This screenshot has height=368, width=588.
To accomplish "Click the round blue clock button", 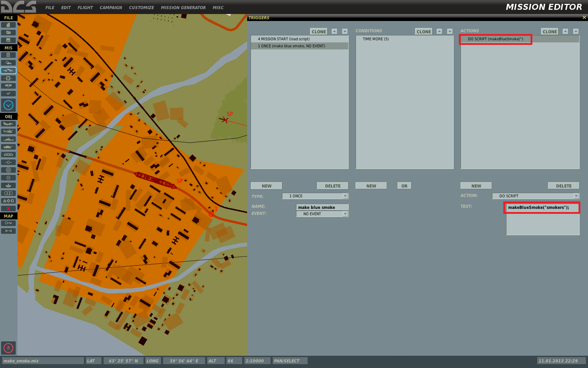I will coord(8,105).
